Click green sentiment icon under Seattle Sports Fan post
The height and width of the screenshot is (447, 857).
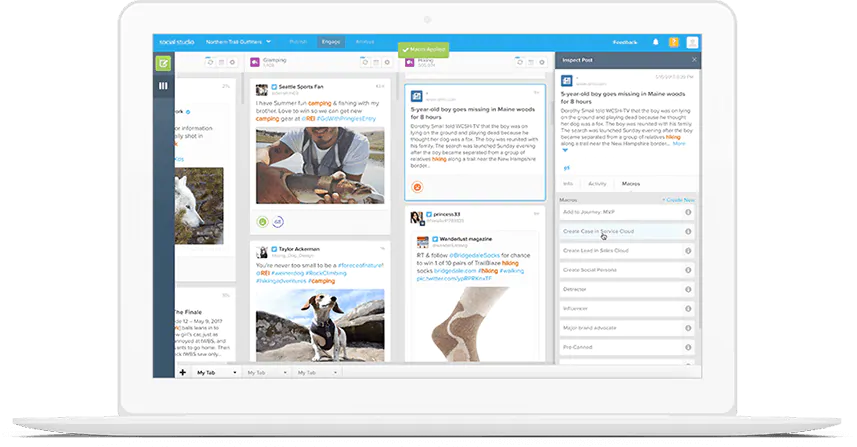pyautogui.click(x=262, y=222)
